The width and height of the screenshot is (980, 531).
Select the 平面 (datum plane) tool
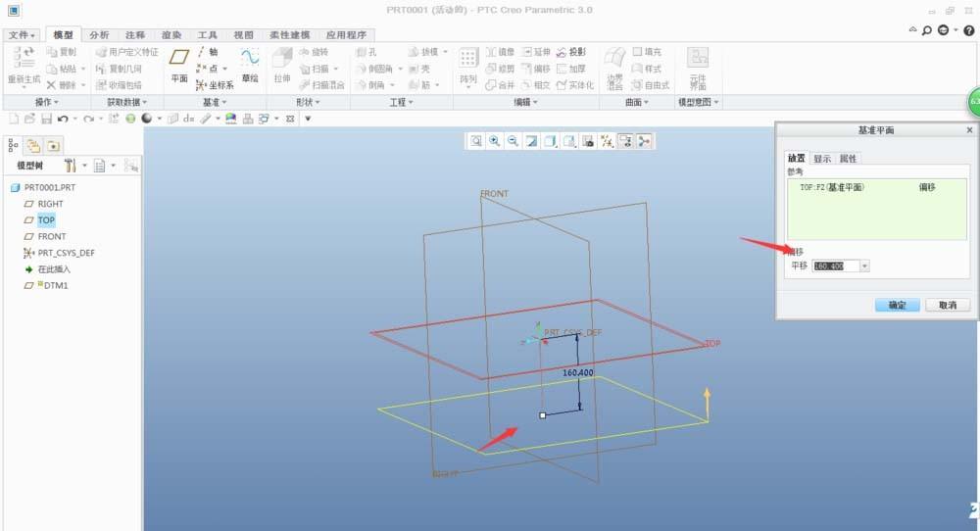coord(178,65)
